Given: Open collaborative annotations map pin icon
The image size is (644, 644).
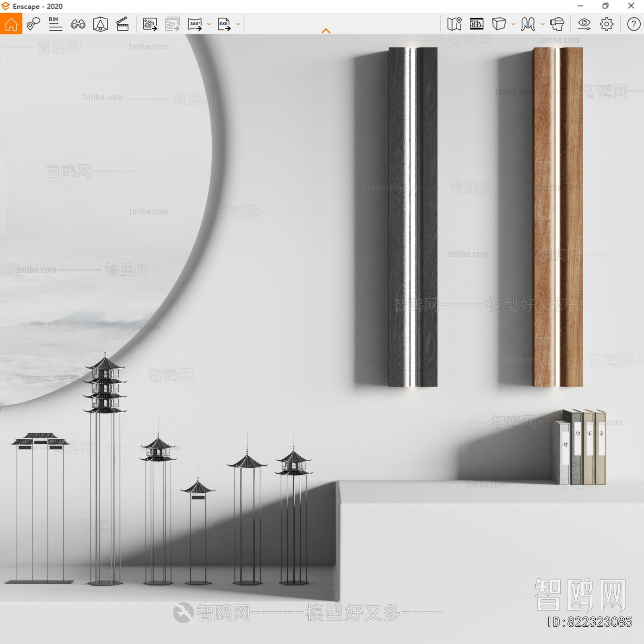Looking at the screenshot, I should [x=33, y=24].
